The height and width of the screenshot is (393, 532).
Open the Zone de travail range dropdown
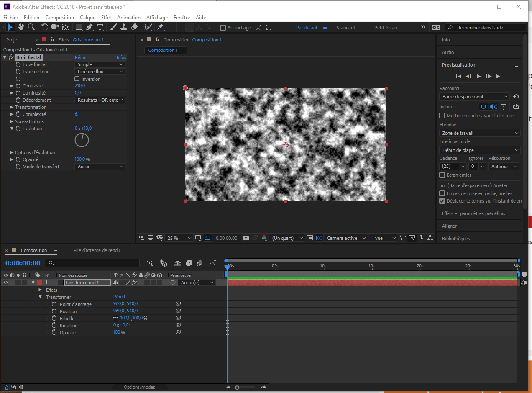tap(480, 133)
